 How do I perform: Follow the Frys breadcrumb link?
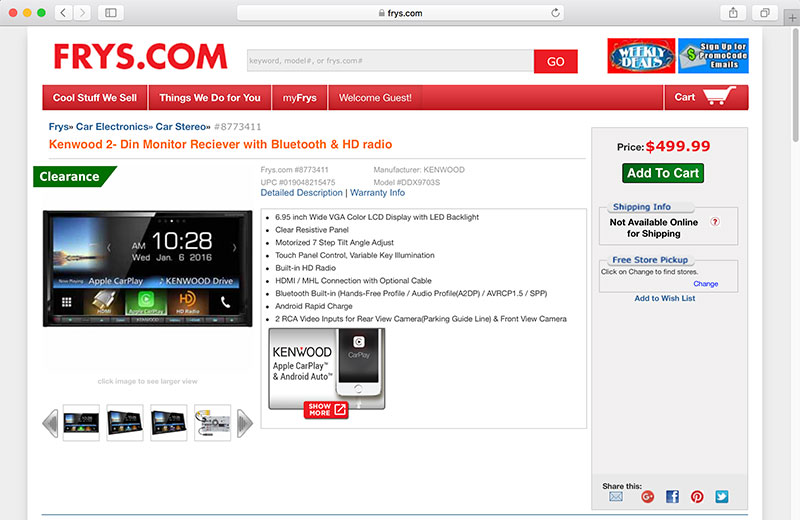[x=58, y=127]
